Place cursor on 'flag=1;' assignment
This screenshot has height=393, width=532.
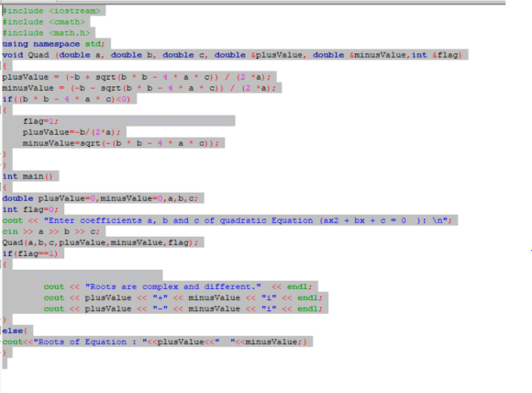tap(40, 121)
